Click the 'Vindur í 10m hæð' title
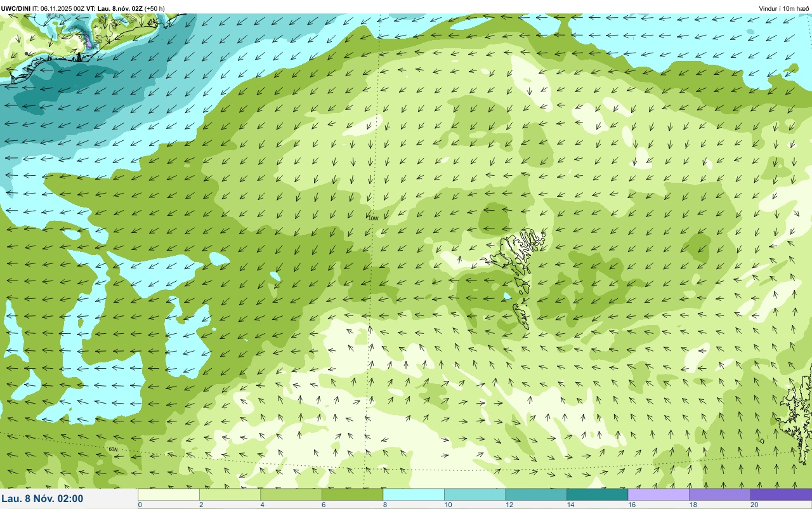 (784, 8)
